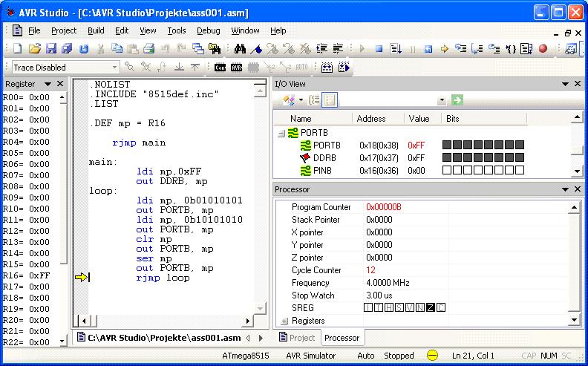Save the current file with the floppy disk icon

point(51,49)
